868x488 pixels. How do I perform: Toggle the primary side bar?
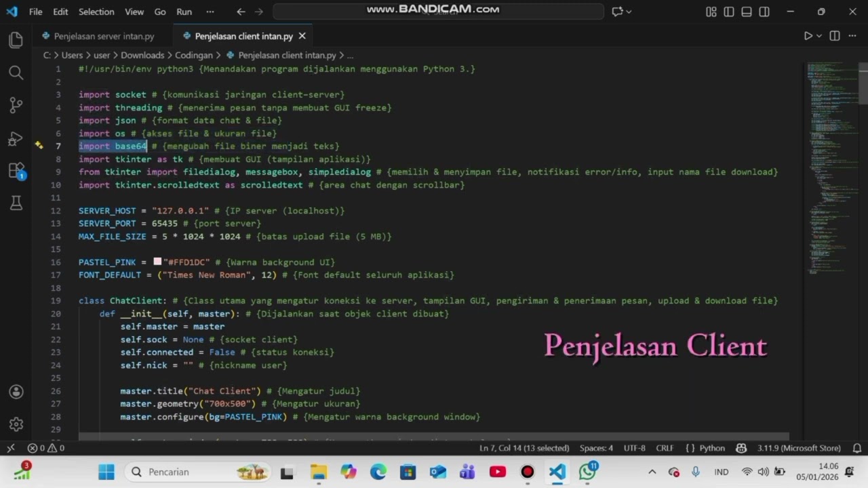[729, 12]
